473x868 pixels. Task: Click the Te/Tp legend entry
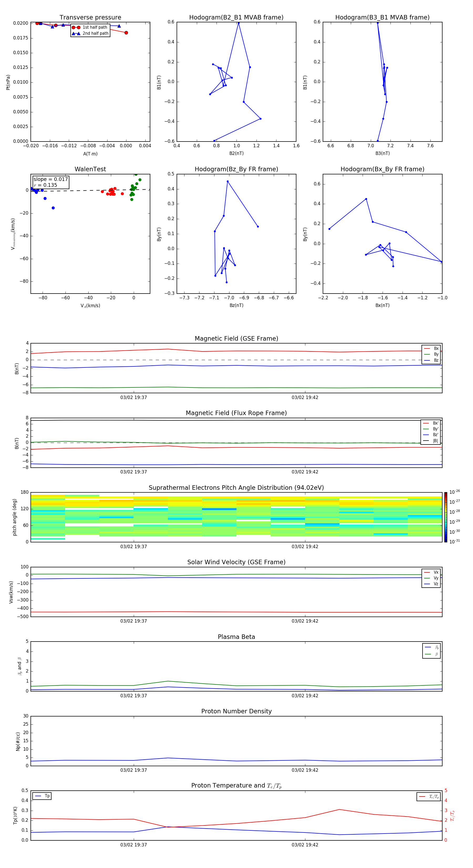(429, 796)
